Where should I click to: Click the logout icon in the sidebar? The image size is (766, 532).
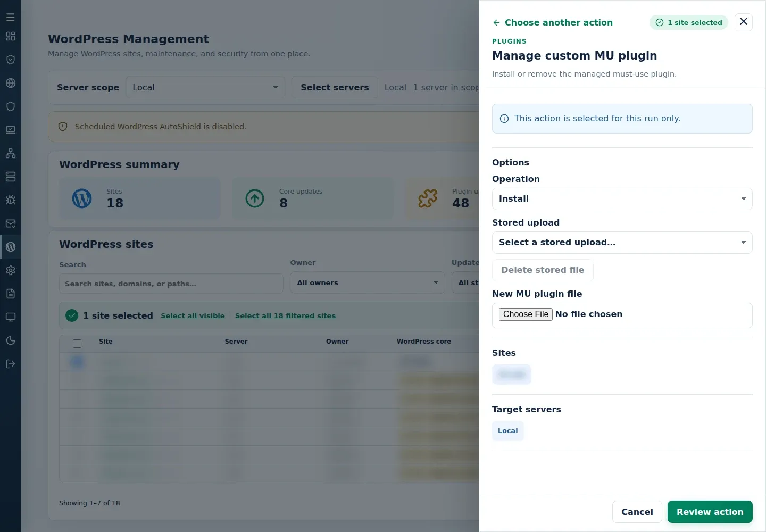click(x=11, y=364)
